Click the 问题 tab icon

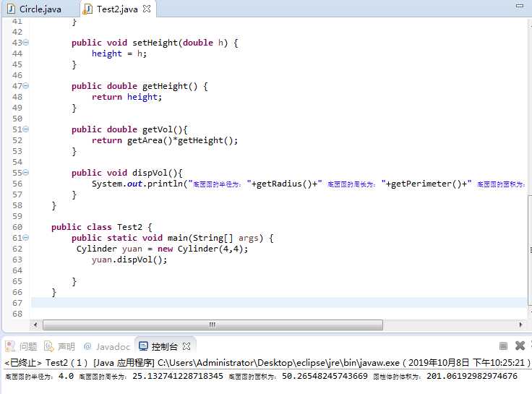[10, 346]
